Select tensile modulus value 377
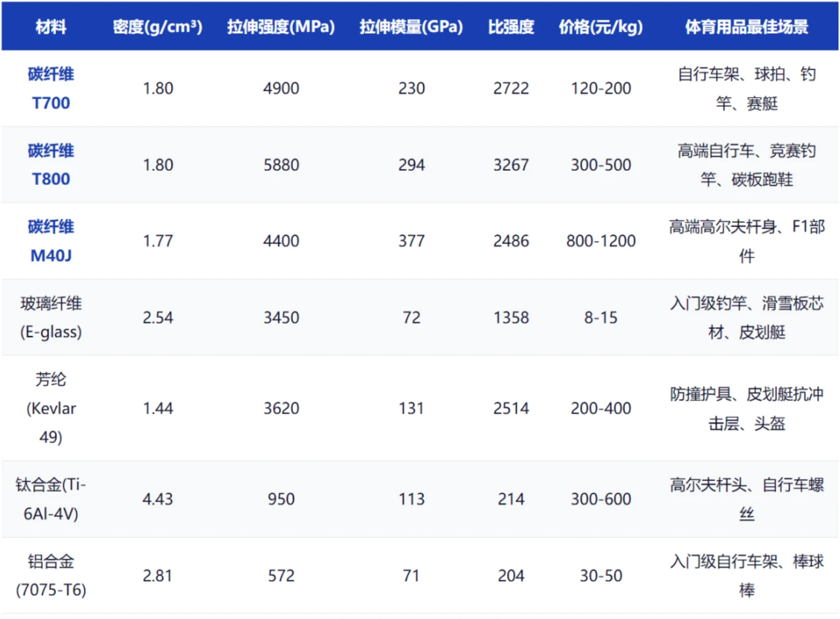The image size is (840, 619). [411, 241]
